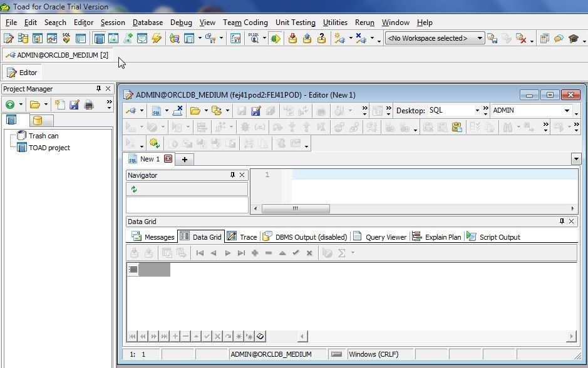Image resolution: width=588 pixels, height=368 pixels.
Task: Toggle pin on Project Manager panel
Action: 98,88
